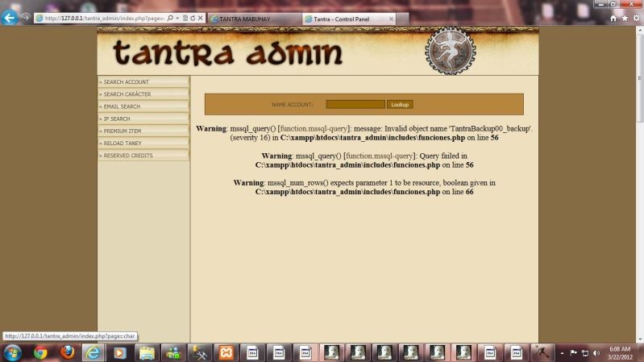Open the volume speaker tray icon
The image size is (644, 362).
click(x=596, y=353)
